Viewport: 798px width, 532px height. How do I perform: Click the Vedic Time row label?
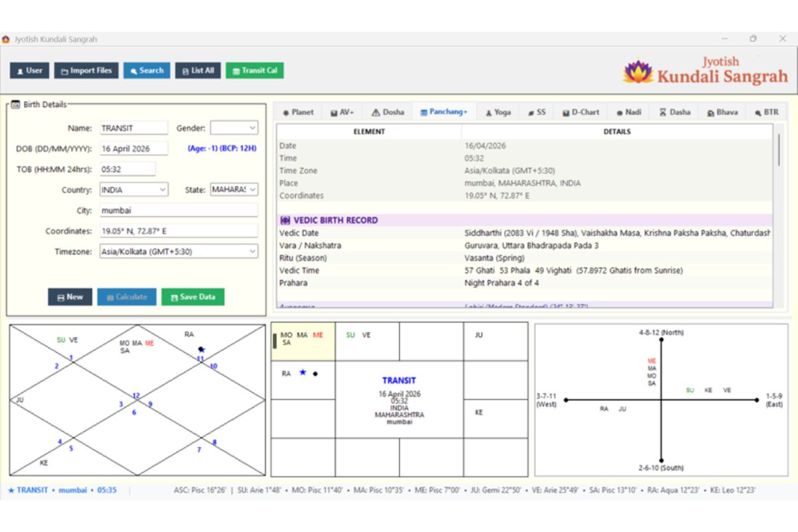pyautogui.click(x=299, y=271)
